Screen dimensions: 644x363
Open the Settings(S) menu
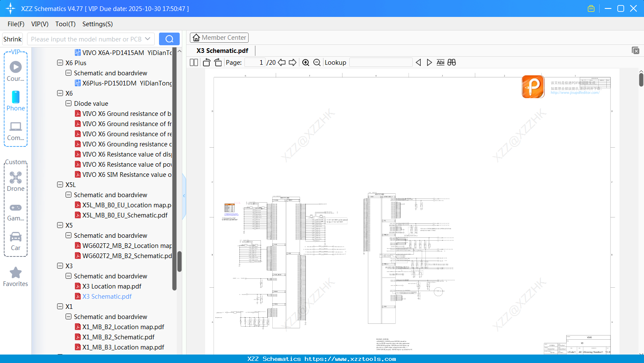click(x=98, y=24)
